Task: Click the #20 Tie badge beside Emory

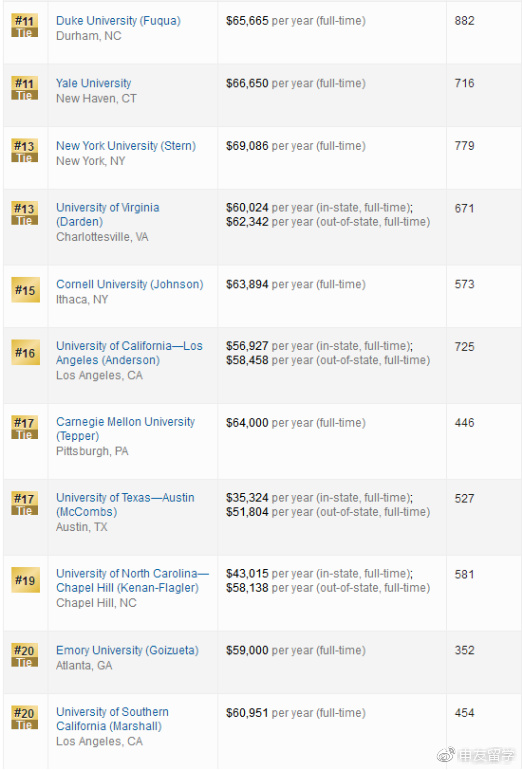Action: coord(25,656)
